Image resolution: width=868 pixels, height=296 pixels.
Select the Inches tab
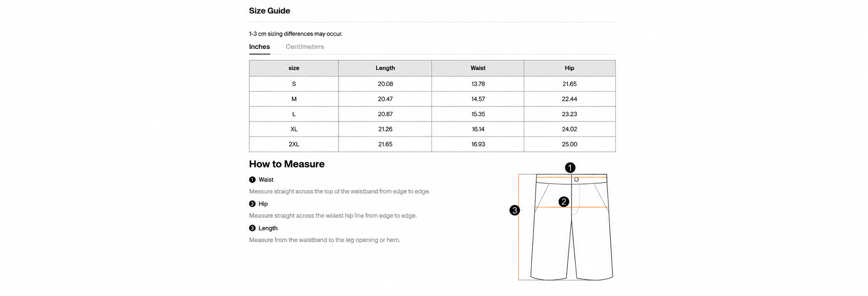tap(259, 47)
